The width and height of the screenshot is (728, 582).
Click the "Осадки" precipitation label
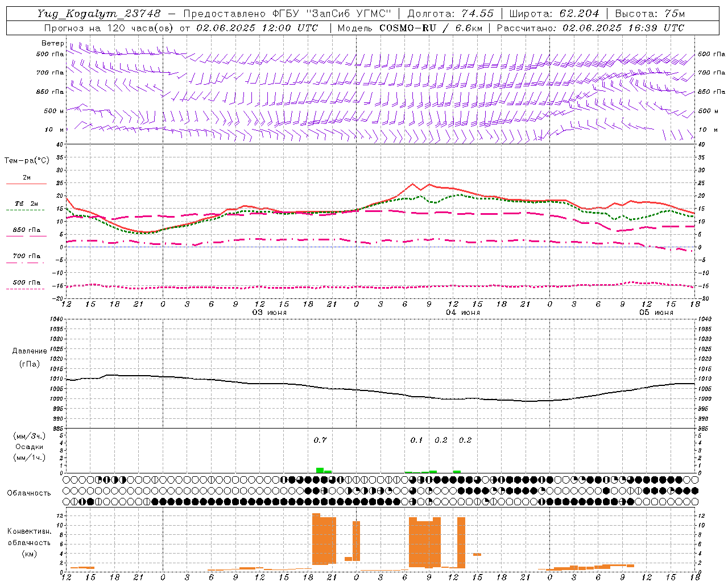(x=30, y=447)
